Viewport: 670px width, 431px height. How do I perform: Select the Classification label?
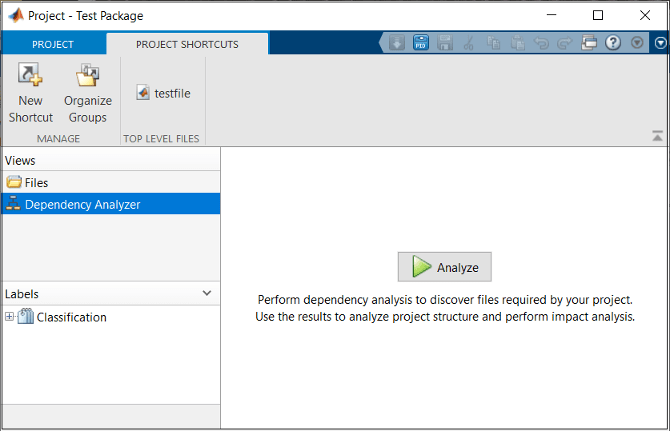(x=71, y=317)
